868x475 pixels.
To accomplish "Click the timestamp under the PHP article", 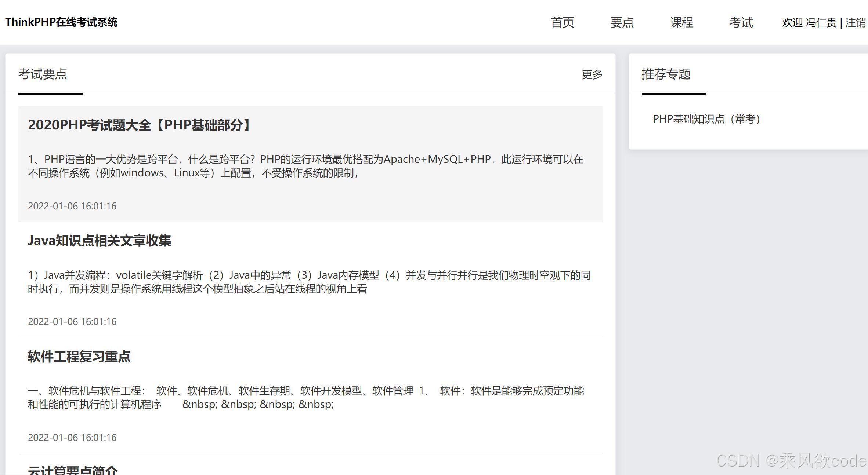I will coord(72,206).
